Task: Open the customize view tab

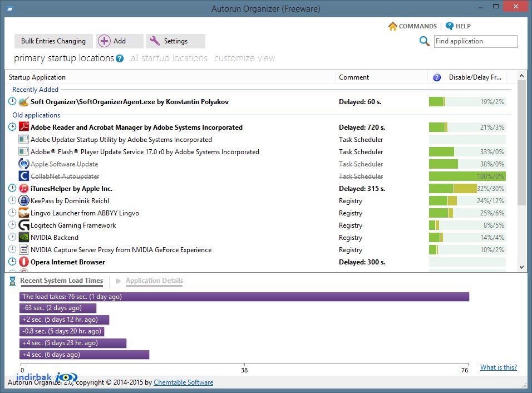Action: point(245,58)
